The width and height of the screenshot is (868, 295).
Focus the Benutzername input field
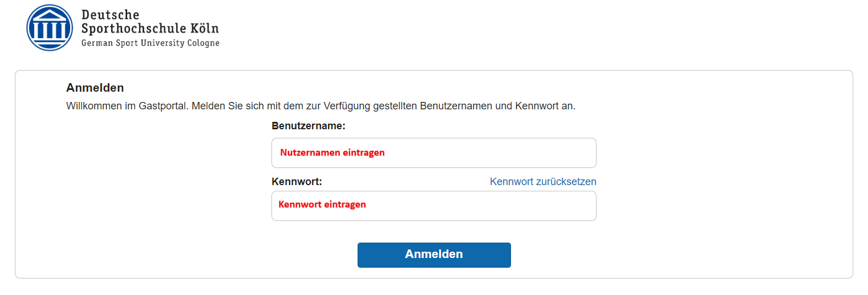point(433,153)
